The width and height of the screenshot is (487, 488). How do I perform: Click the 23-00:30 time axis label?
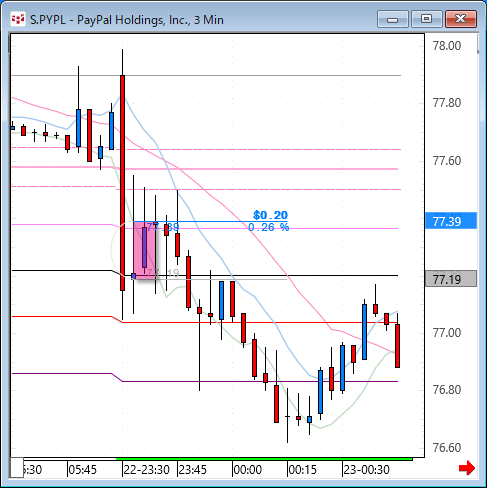click(366, 470)
